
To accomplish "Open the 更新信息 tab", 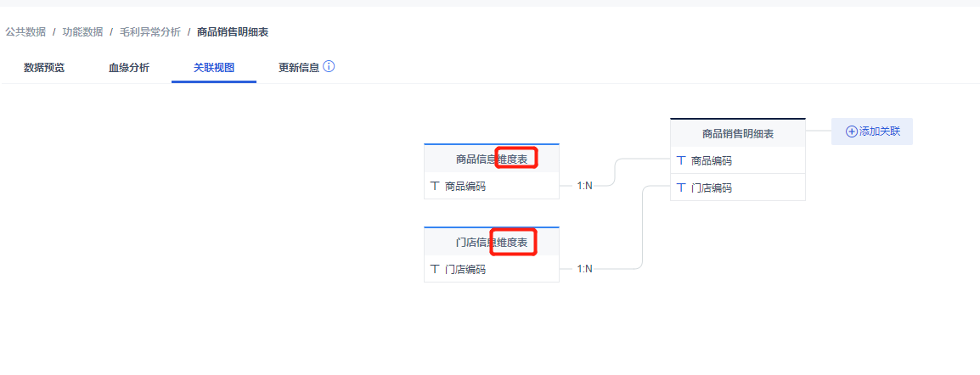I will 299,68.
